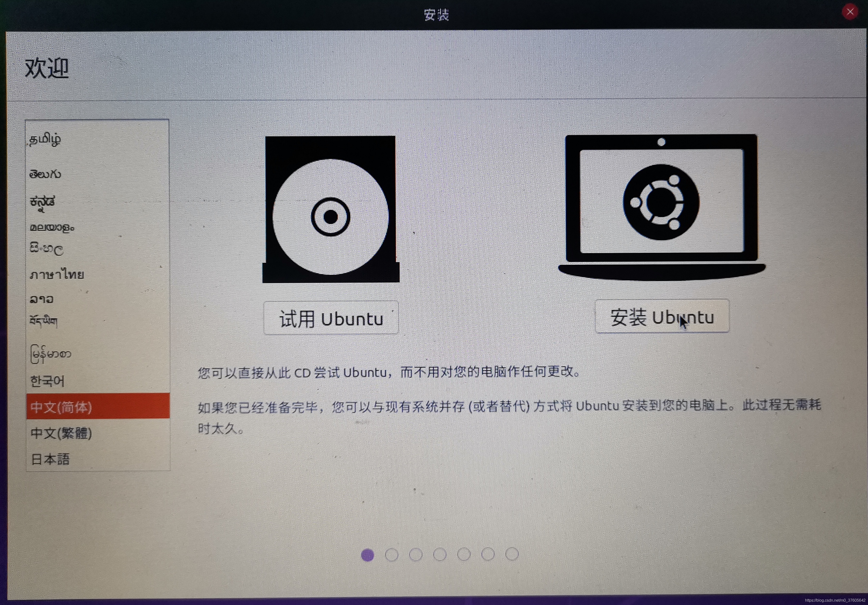
Task: Select తెలుగు (Telugu) in the language list
Action: (x=98, y=174)
